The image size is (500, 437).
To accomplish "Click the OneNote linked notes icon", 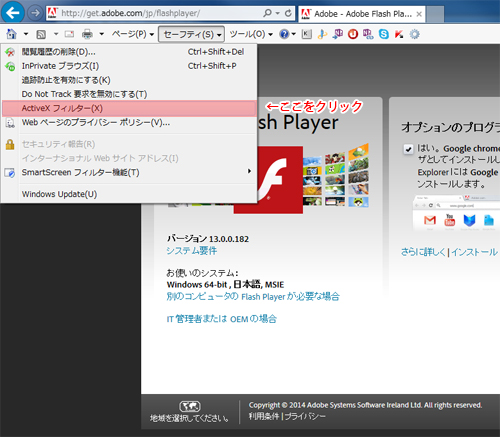I will (x=368, y=34).
